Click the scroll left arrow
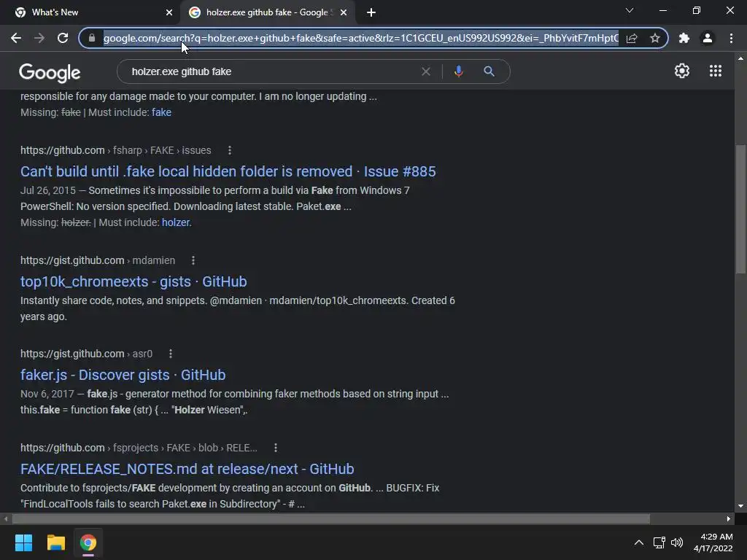Image resolution: width=747 pixels, height=560 pixels. (x=6, y=518)
